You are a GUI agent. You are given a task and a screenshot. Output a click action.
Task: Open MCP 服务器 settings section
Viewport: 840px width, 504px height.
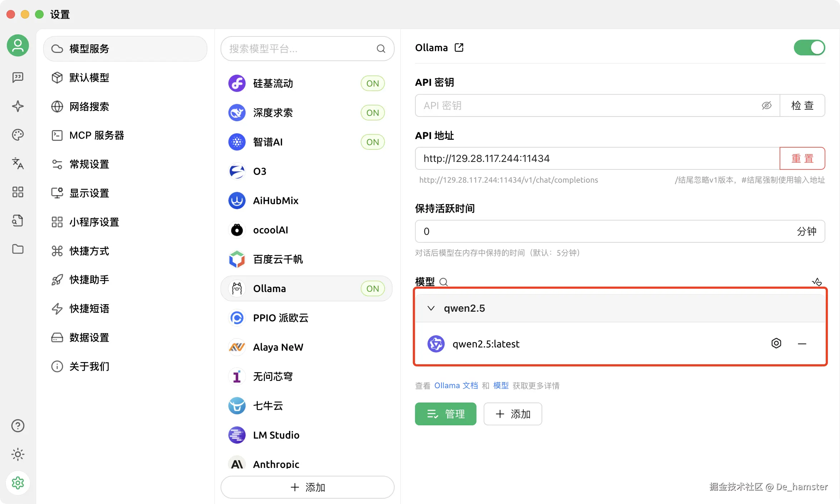(x=97, y=135)
